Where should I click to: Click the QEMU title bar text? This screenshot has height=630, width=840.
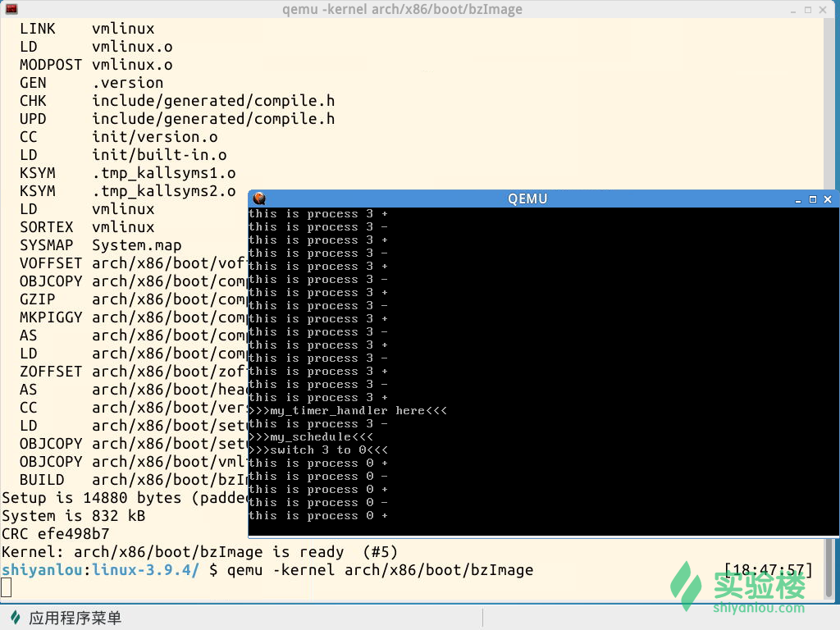pos(527,199)
